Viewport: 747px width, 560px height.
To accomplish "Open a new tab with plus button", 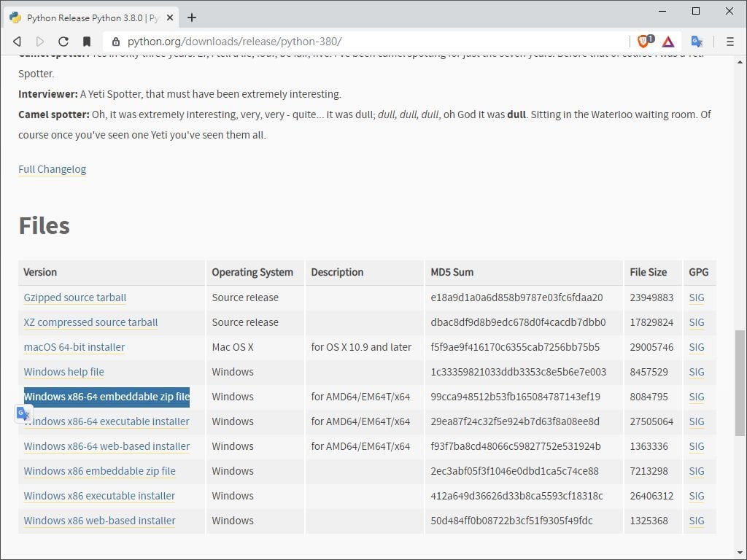I will (x=192, y=17).
